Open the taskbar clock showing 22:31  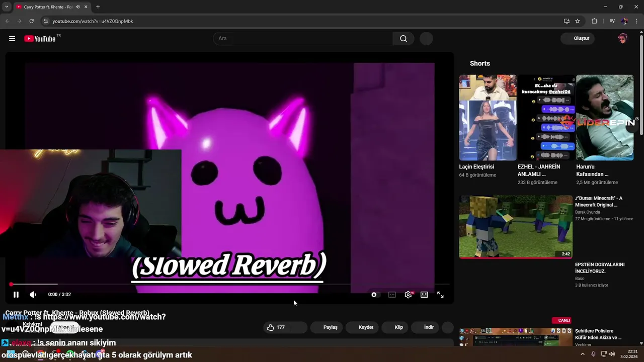(629, 354)
